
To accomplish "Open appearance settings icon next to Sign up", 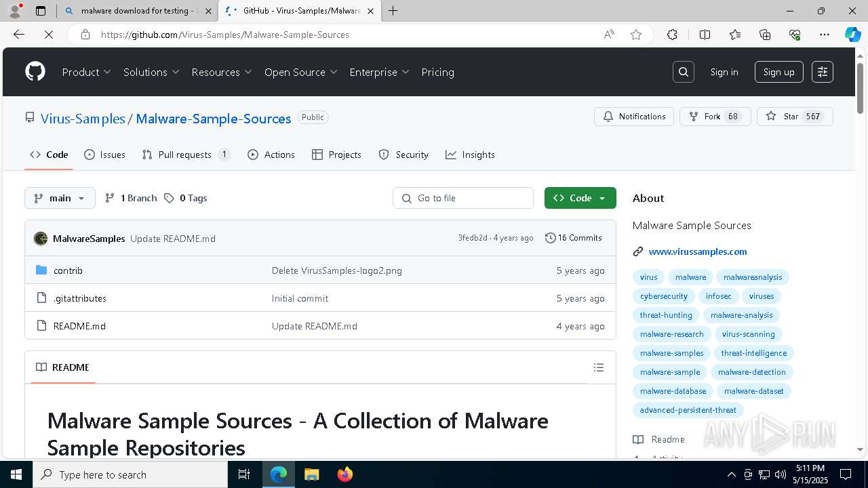I will 823,72.
